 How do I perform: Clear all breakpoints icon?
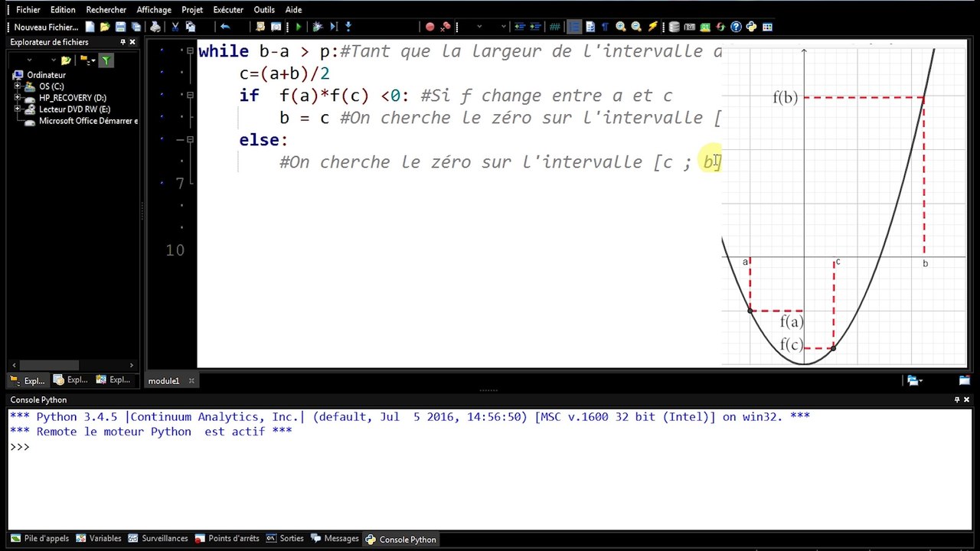point(446,27)
